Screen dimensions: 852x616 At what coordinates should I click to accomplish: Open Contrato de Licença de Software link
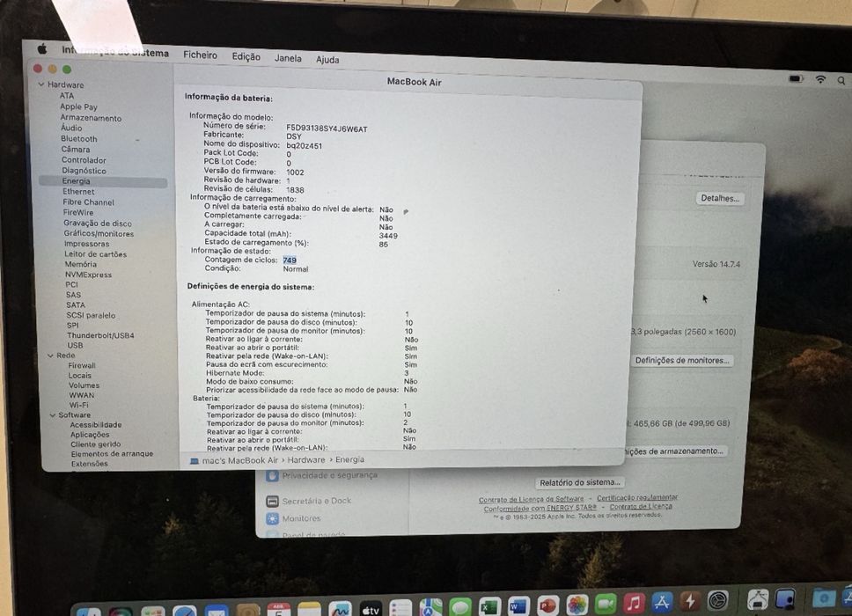point(531,499)
